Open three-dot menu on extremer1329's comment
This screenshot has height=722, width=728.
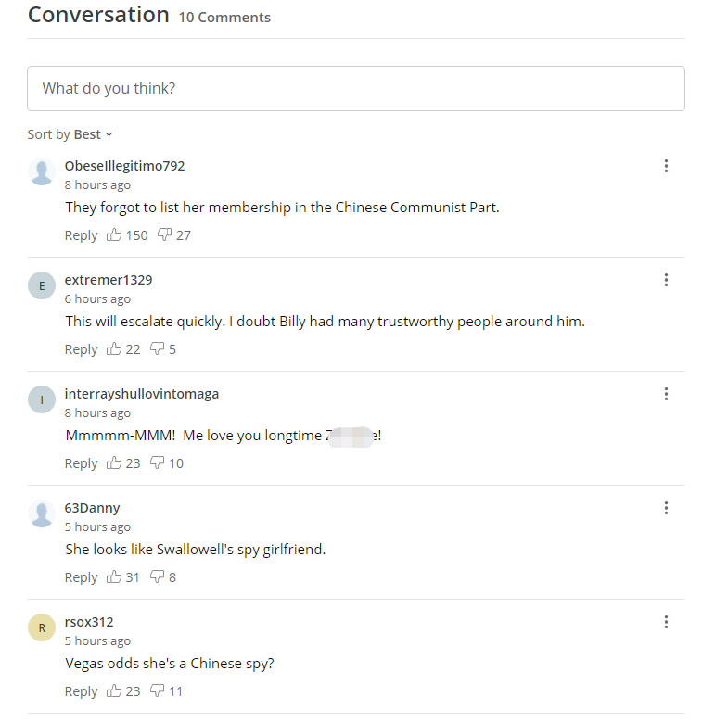[x=666, y=280]
